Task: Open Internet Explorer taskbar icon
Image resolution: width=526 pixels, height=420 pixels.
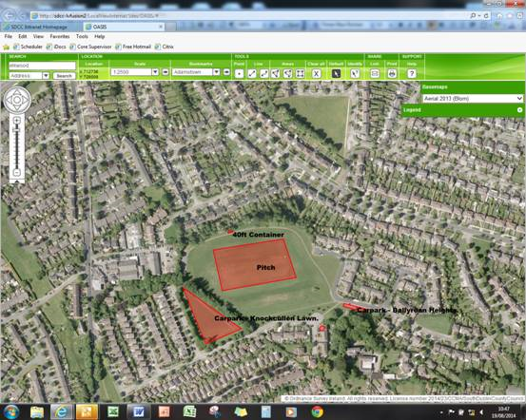Action: coord(62,412)
